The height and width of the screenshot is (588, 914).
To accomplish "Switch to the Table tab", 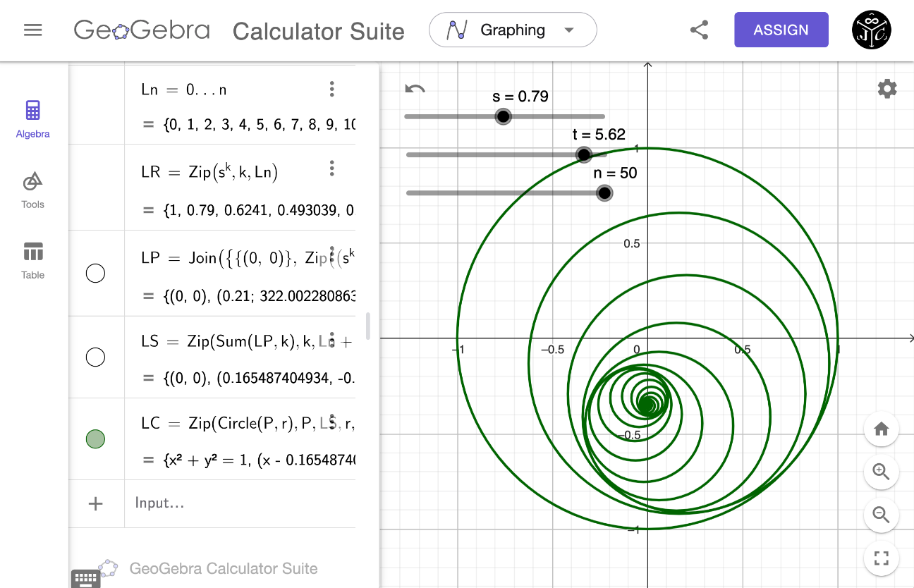I will pyautogui.click(x=33, y=260).
